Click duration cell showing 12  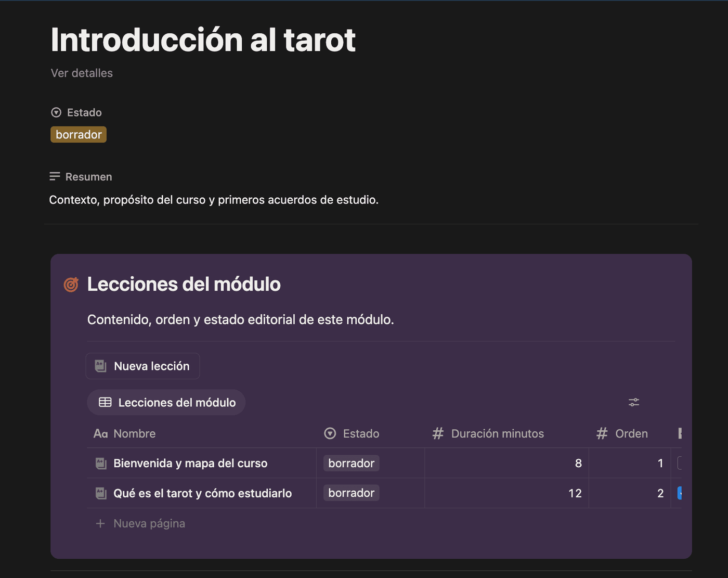(506, 493)
